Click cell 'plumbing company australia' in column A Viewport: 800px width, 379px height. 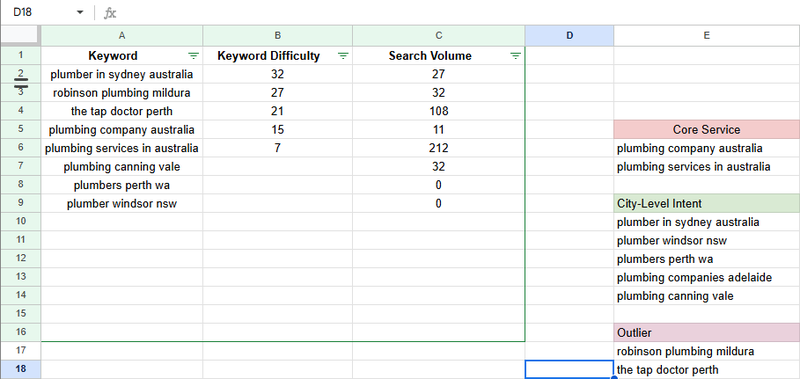click(x=122, y=130)
